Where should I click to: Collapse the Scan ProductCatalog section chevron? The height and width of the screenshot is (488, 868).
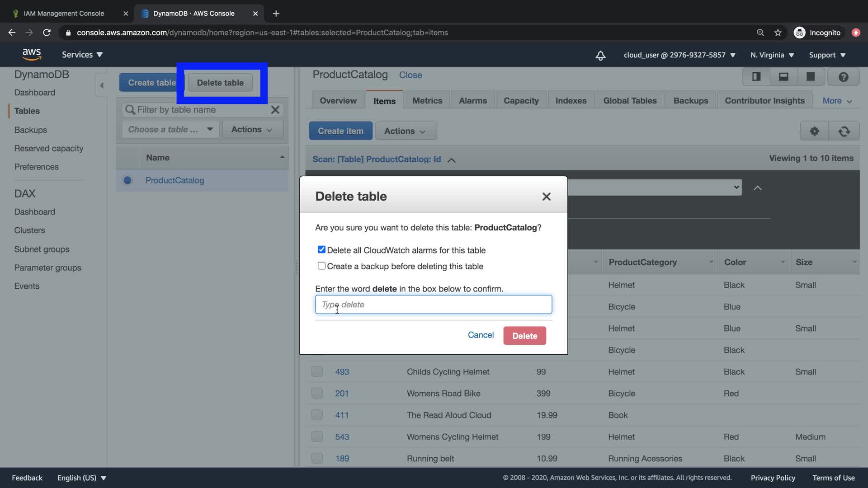point(451,160)
